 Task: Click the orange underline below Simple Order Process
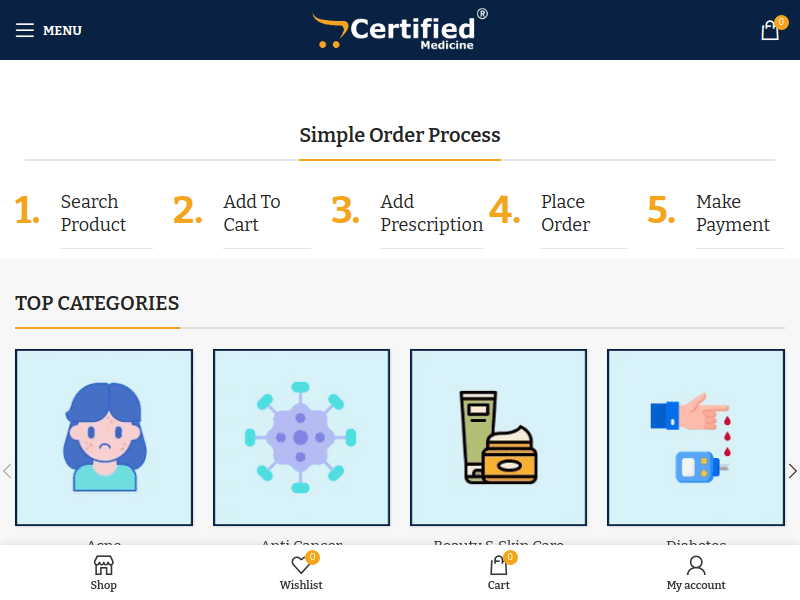tap(400, 158)
